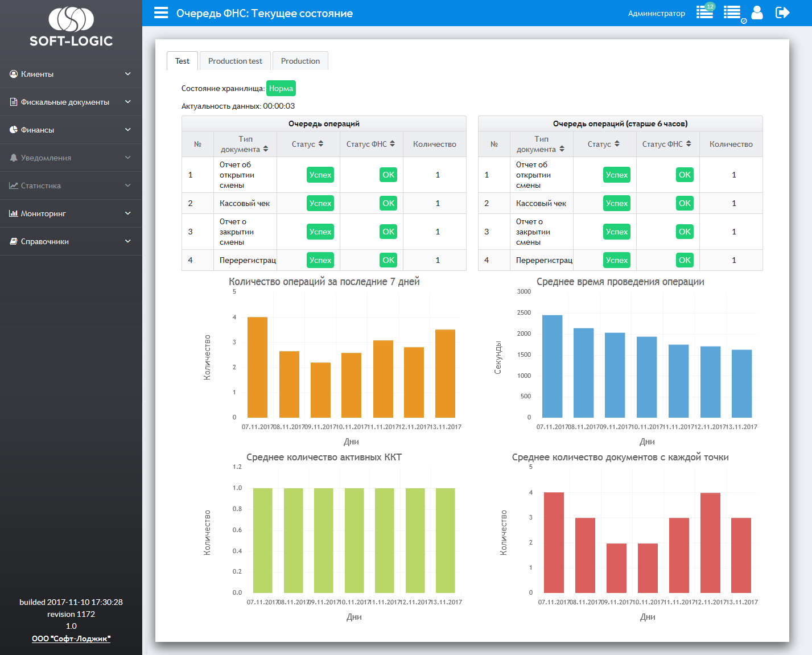Expand the Статистика chevron
Screen dimensions: 812x655
pyautogui.click(x=128, y=186)
